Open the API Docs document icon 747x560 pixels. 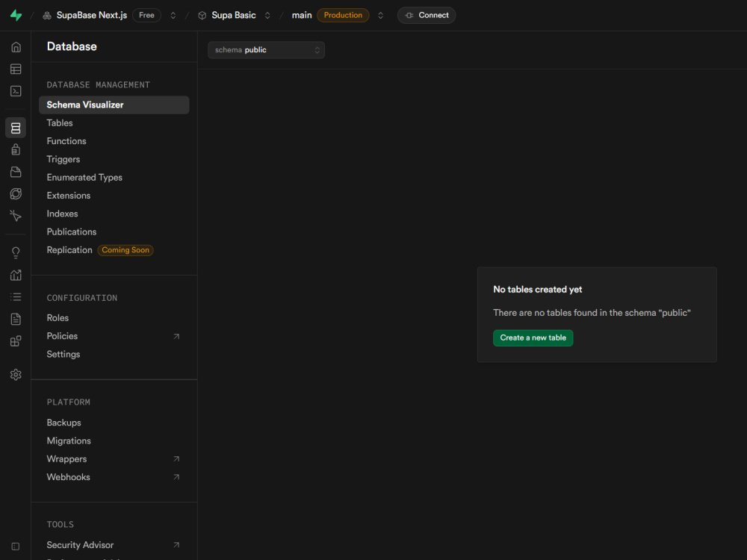[16, 319]
